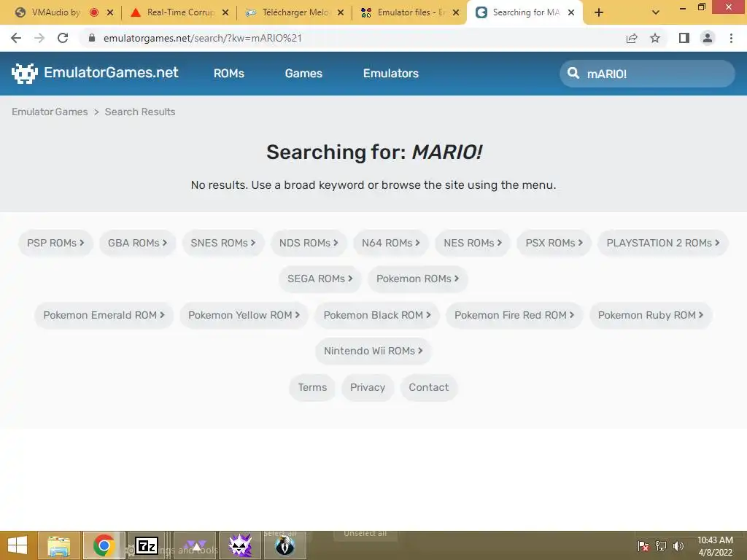This screenshot has height=560, width=747.
Task: Switch to the VMAudio tab
Action: pyautogui.click(x=55, y=12)
